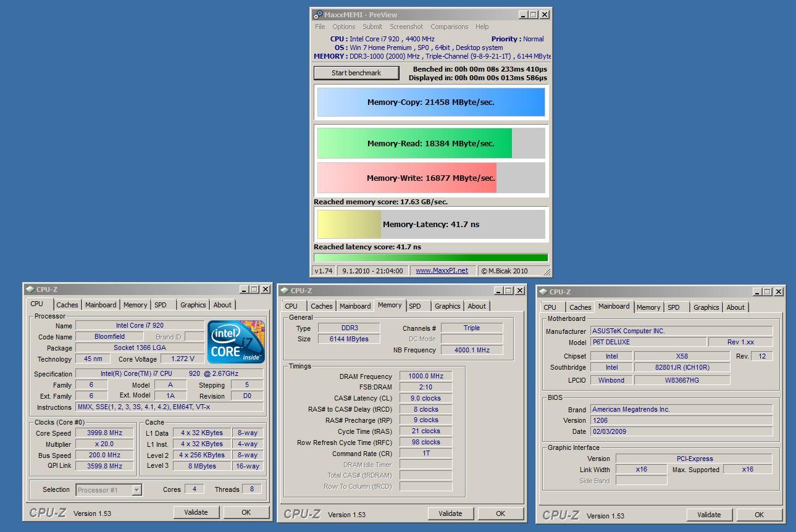
Task: Switch to Caches tab in middle CPU-Z
Action: click(x=322, y=306)
